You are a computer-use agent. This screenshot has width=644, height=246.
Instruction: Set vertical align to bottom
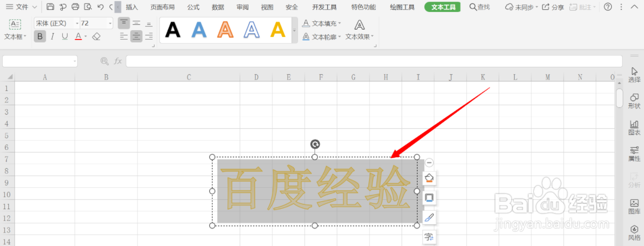149,23
